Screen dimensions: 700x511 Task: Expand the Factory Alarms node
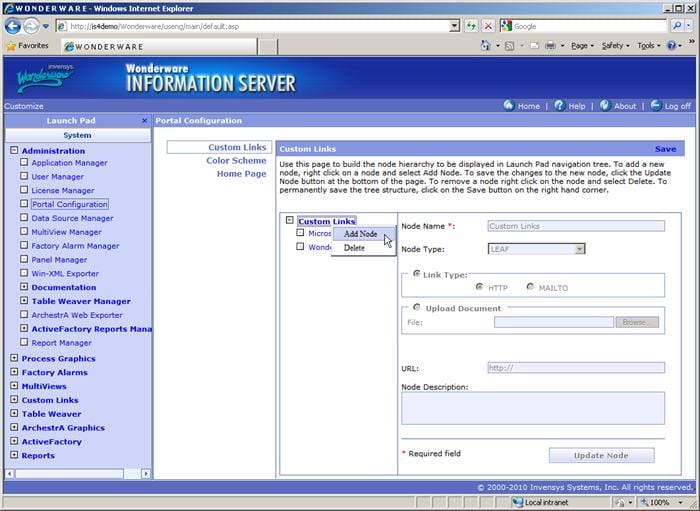point(14,372)
